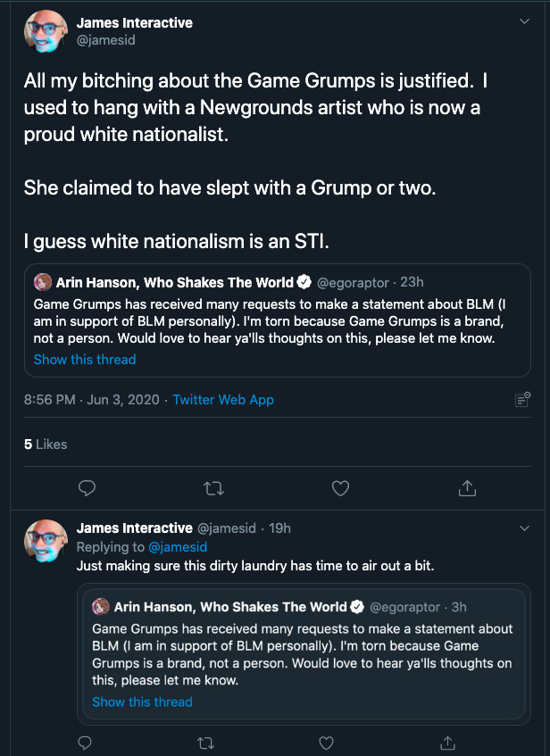Screen dimensions: 550x756
Task: Like the main tweet with heart icon
Action: [340, 488]
